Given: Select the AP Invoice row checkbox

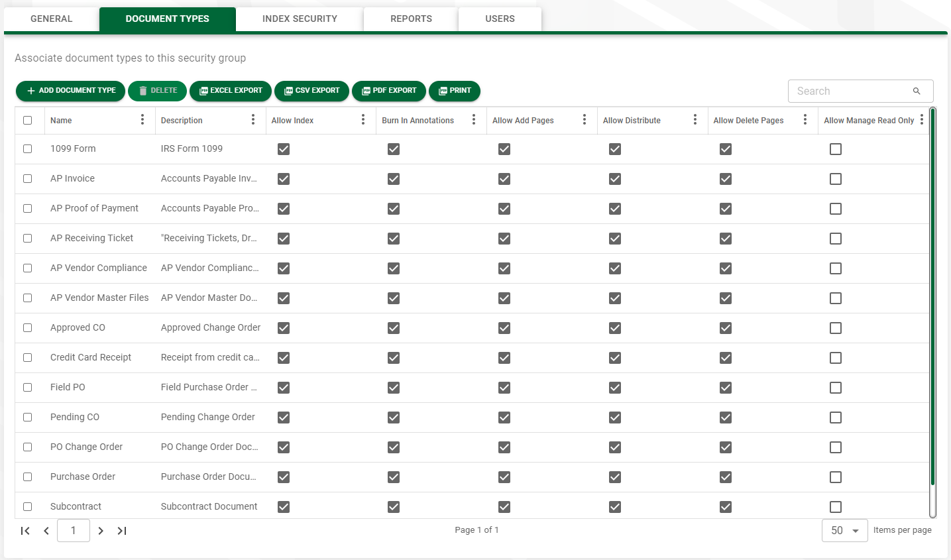Looking at the screenshot, I should (28, 179).
